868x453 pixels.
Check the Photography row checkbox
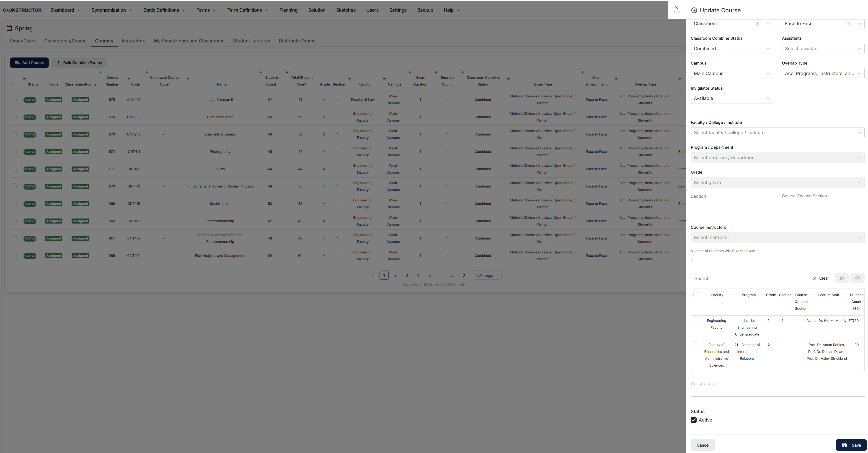(13, 151)
